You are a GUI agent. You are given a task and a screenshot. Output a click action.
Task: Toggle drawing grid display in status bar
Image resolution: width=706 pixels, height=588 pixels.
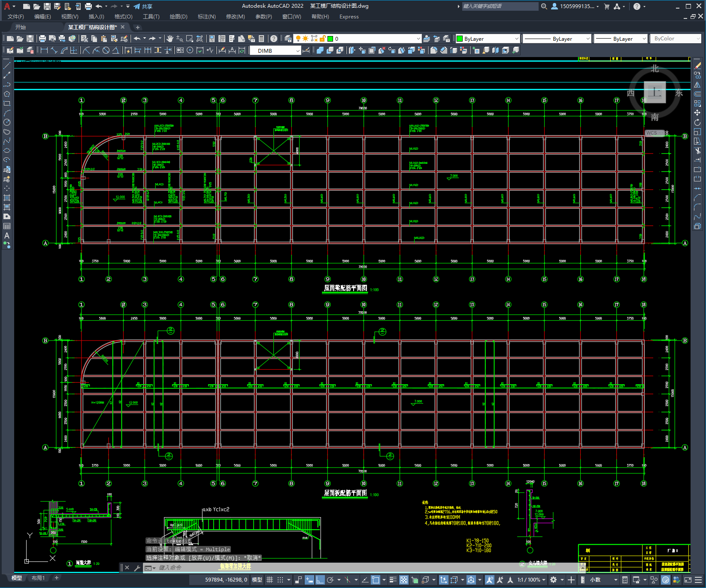point(270,580)
